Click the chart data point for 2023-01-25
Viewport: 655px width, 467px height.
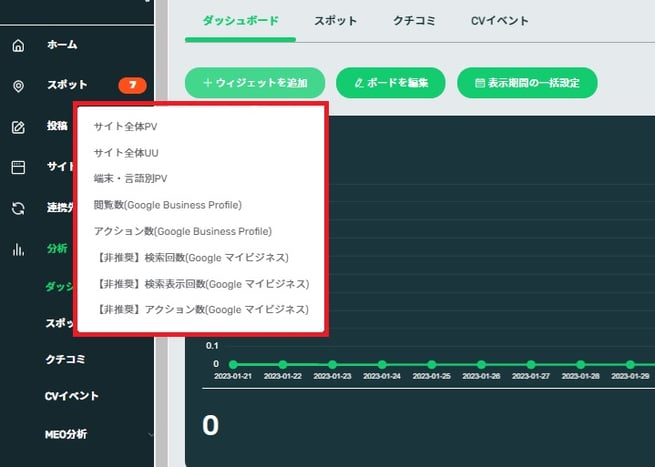[x=432, y=364]
